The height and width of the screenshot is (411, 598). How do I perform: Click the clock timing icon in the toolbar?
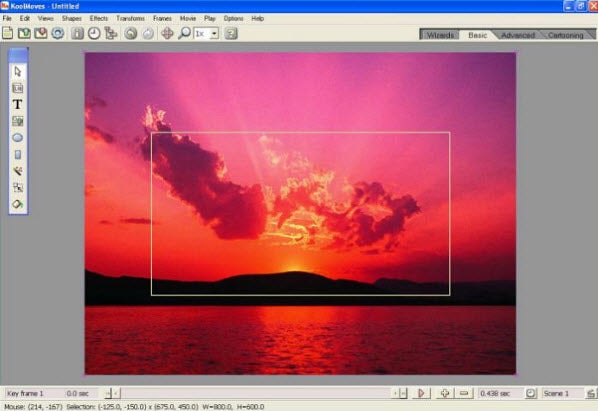coord(94,34)
